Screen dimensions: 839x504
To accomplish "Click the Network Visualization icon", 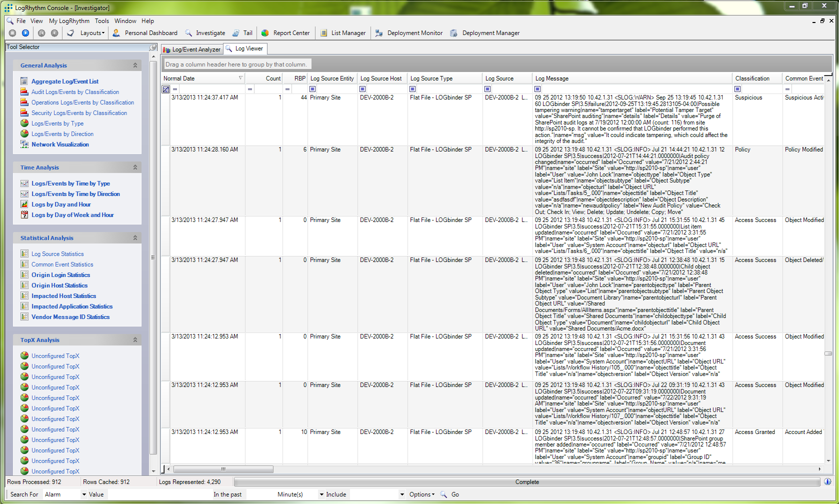I will pyautogui.click(x=24, y=144).
